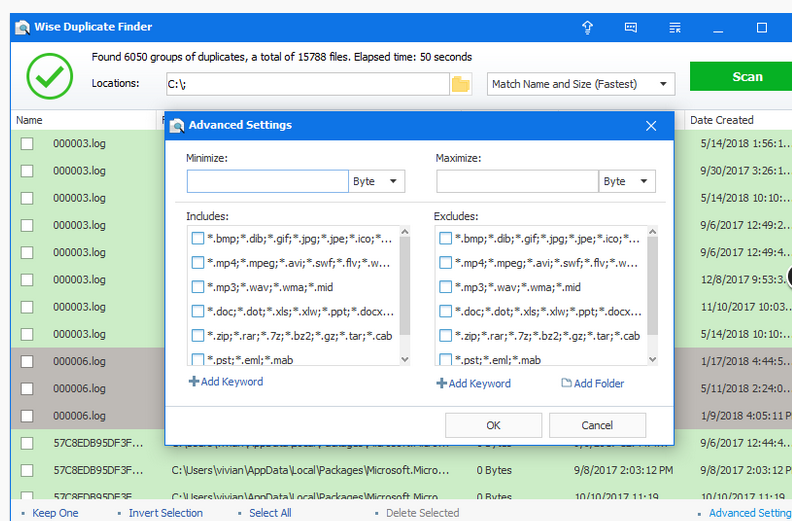
Task: Check archive formats *.zip in Excludes list
Action: tap(445, 336)
